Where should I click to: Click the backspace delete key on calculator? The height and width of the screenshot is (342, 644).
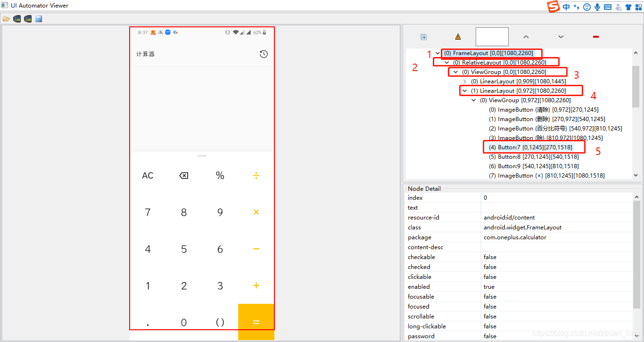[x=184, y=176]
